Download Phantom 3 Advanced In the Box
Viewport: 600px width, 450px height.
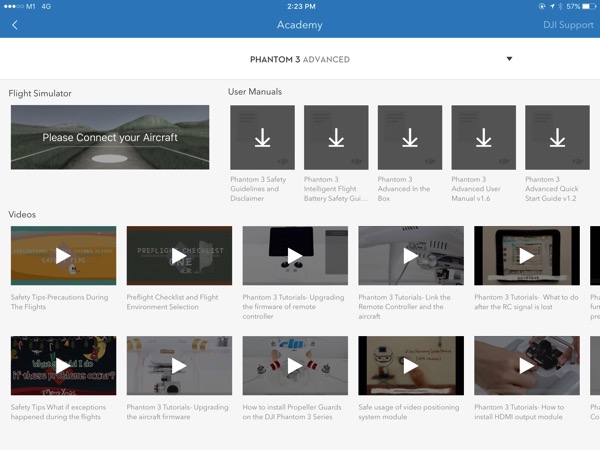410,137
